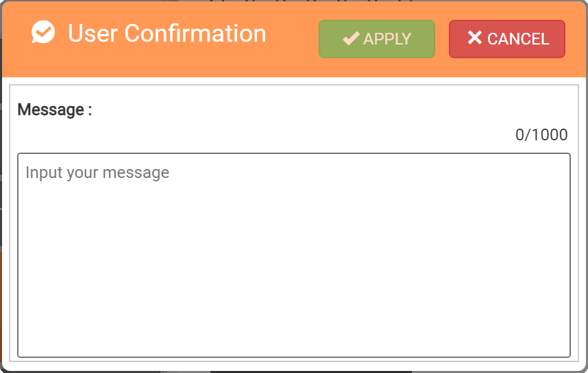Click the word 'CANCEL' text label
This screenshot has width=588, height=373.
coord(518,40)
